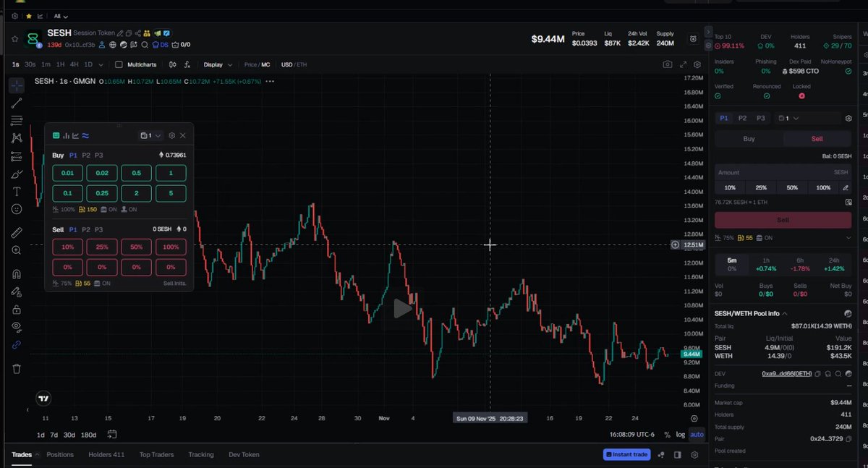Toggle hide all drawings eye icon
The image size is (868, 468).
(17, 326)
